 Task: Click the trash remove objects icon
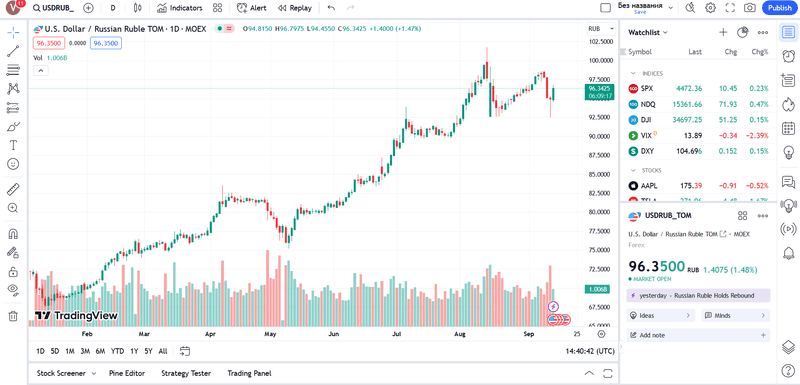[x=13, y=316]
